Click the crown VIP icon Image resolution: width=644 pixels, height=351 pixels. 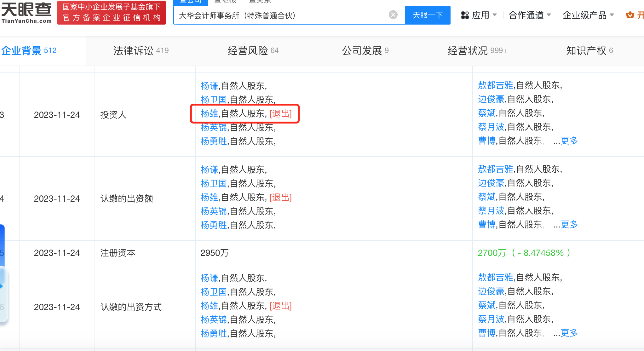[630, 15]
